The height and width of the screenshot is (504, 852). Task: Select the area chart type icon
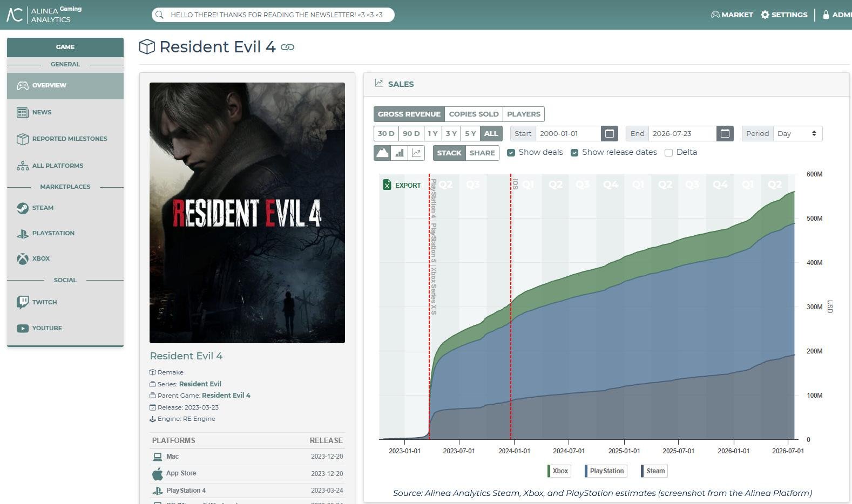tap(383, 153)
